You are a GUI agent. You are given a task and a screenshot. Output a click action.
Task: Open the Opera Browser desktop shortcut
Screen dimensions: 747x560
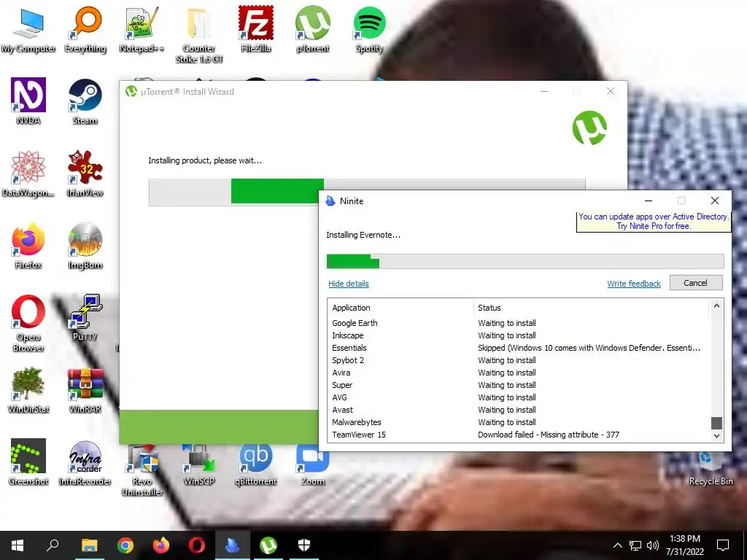click(28, 324)
